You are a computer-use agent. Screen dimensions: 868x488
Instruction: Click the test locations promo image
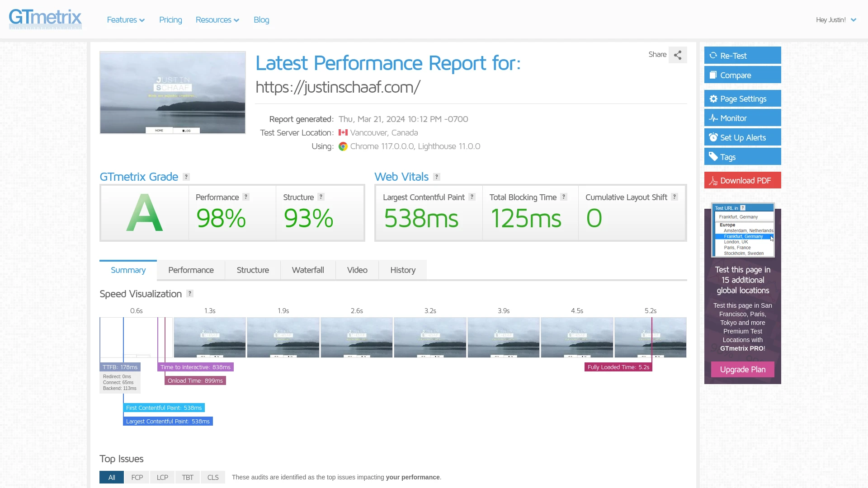743,230
